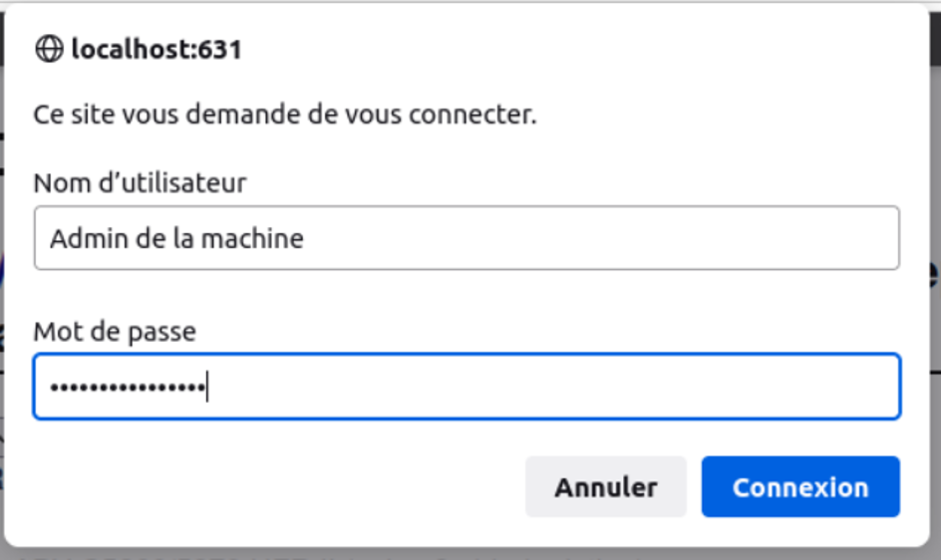
Task: Click the localhost:631 host title
Action: click(x=157, y=49)
